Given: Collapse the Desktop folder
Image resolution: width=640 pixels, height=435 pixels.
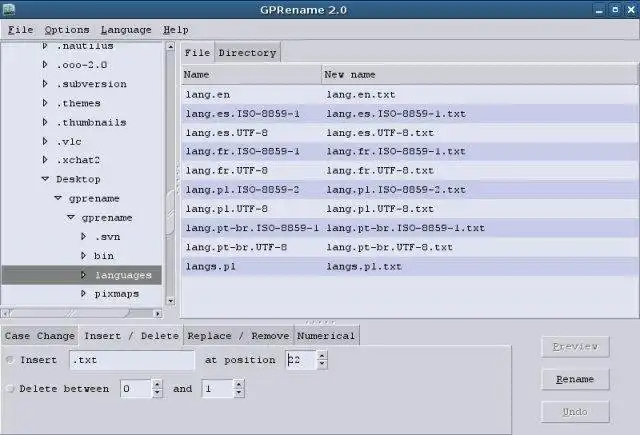Looking at the screenshot, I should point(45,179).
